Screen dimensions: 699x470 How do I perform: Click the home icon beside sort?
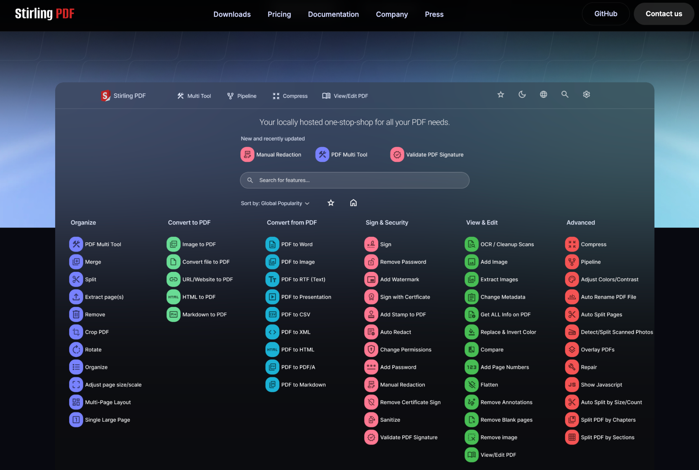(x=354, y=203)
